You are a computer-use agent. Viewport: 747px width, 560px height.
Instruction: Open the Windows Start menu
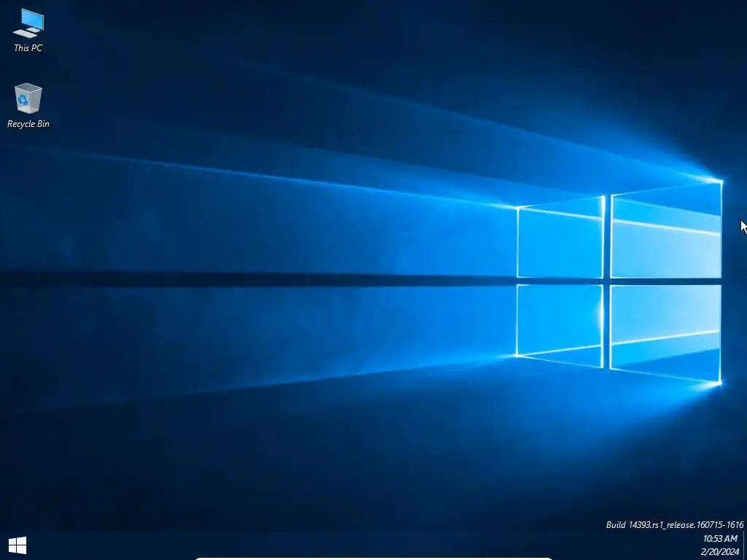tap(18, 545)
